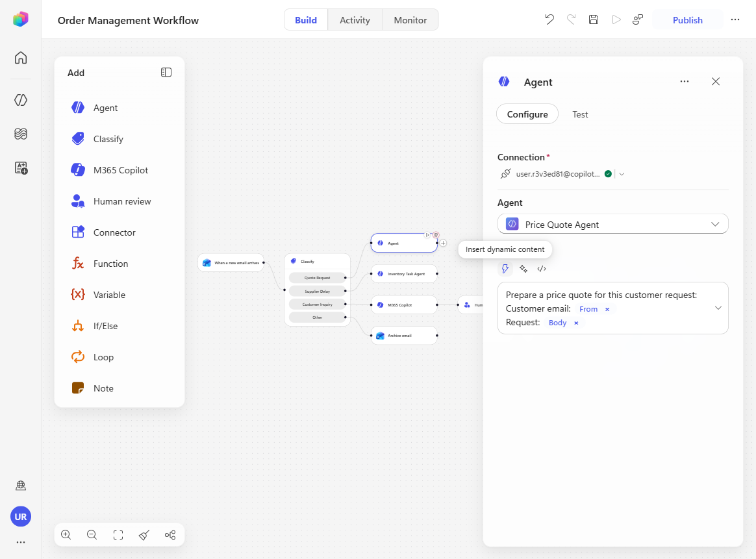Add a Classify step
The height and width of the screenshot is (559, 756).
[x=120, y=139]
